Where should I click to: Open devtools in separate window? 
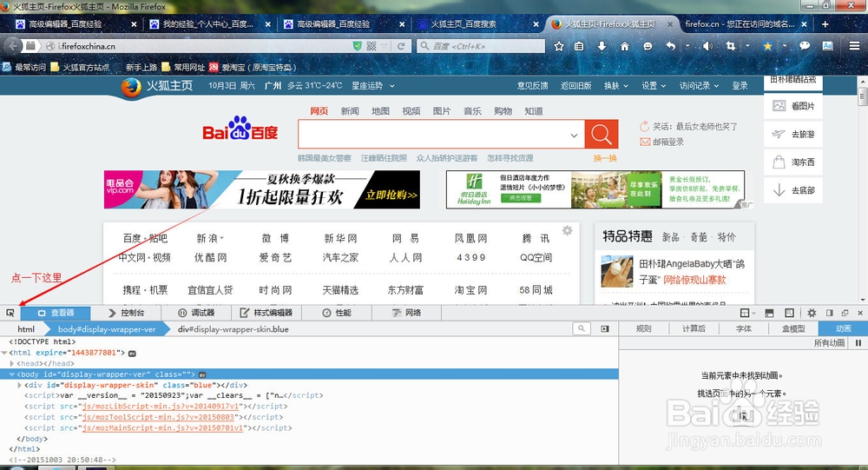tap(845, 313)
